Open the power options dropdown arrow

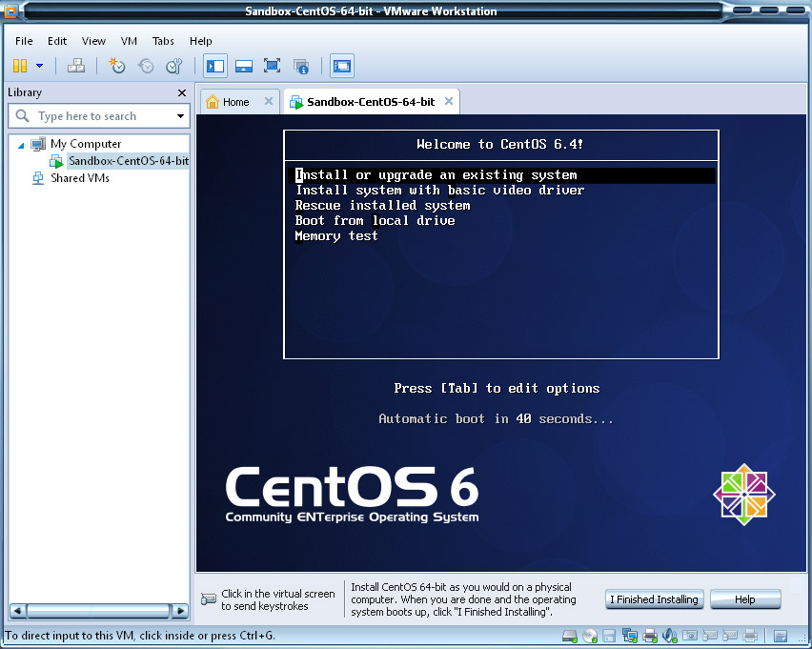39,66
